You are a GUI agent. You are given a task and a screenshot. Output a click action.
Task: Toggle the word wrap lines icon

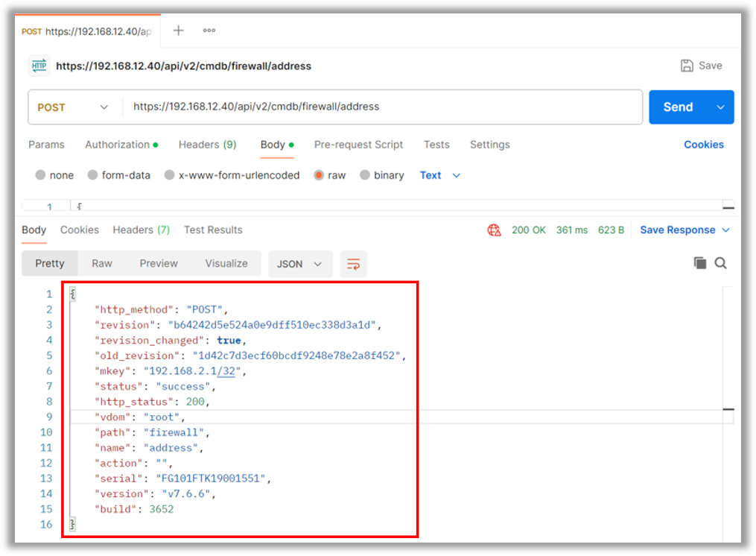tap(354, 264)
